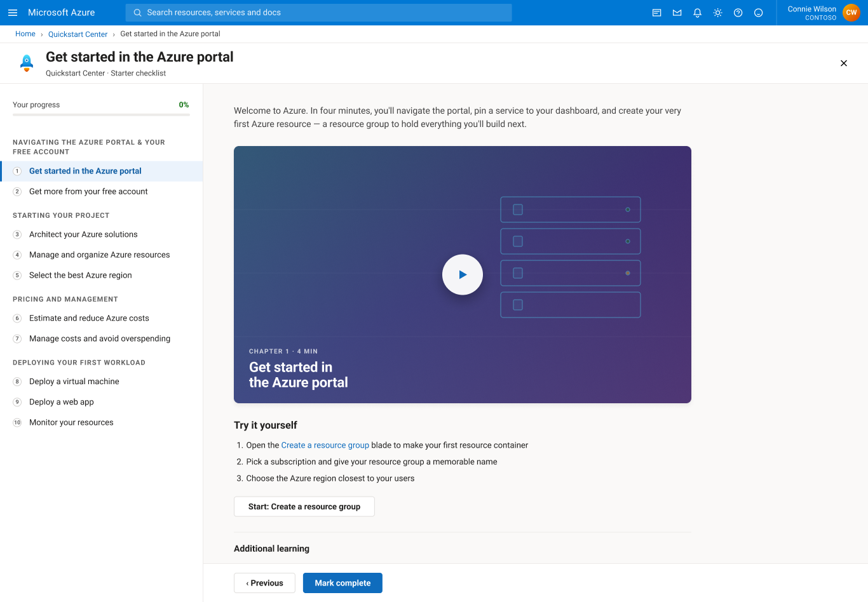Open the notifications bell
This screenshot has height=602, width=868.
click(698, 13)
